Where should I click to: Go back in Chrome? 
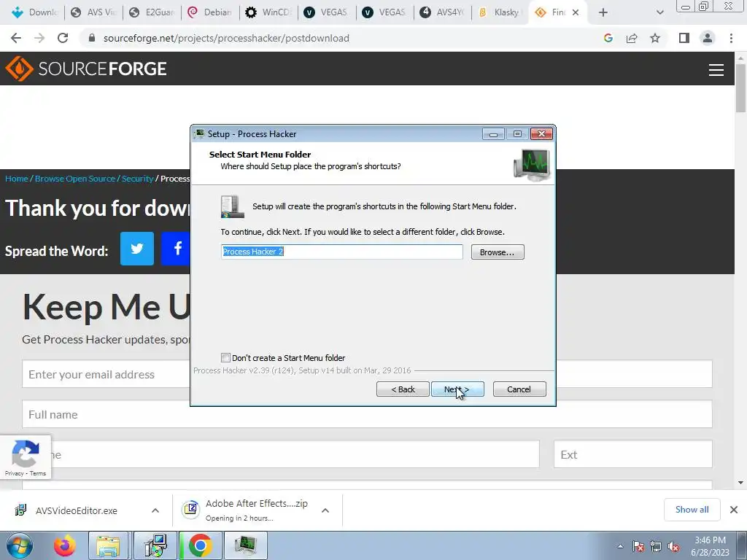(x=16, y=38)
